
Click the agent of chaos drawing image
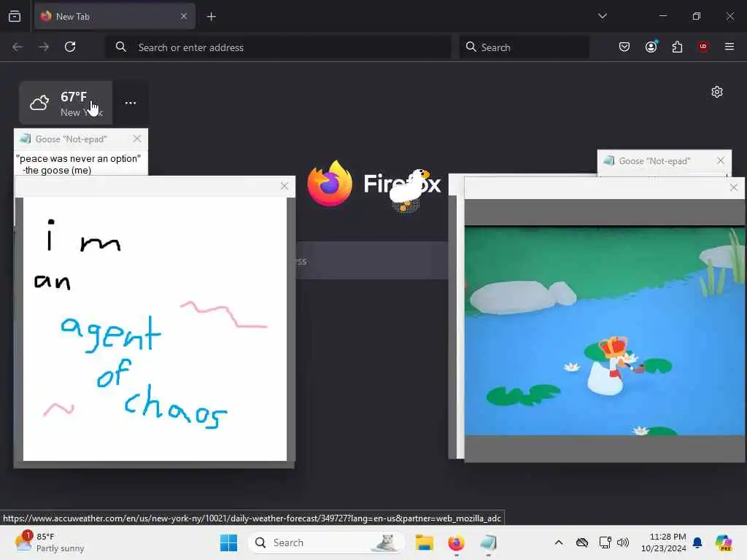coord(155,329)
